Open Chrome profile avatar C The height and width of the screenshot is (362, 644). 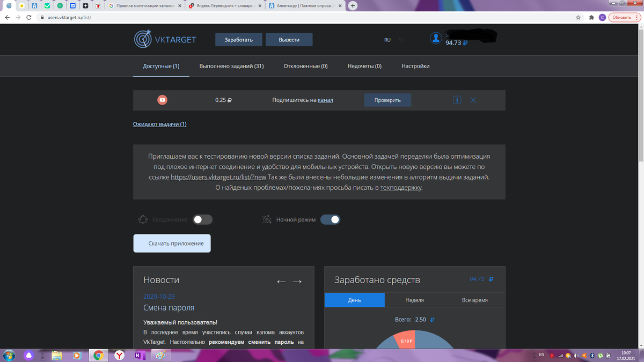coord(603,17)
